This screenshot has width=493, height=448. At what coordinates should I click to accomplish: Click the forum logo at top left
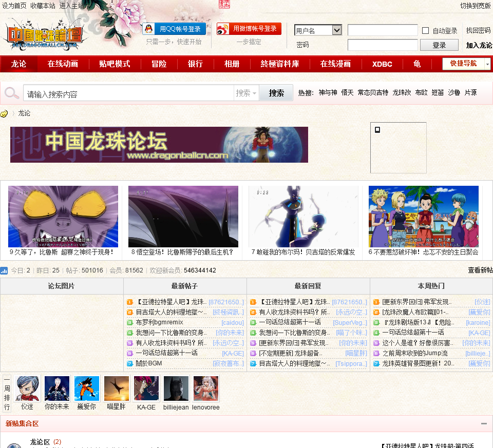tap(44, 35)
